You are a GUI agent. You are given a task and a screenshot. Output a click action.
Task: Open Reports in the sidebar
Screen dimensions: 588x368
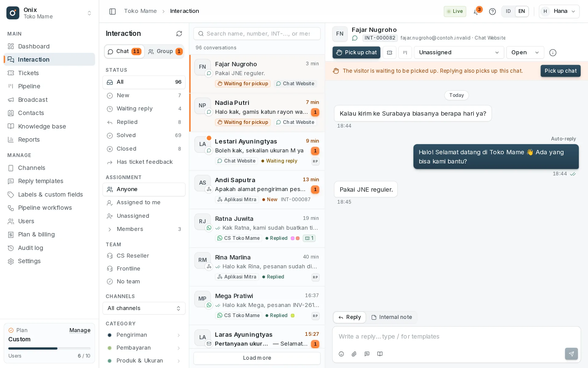point(49,140)
